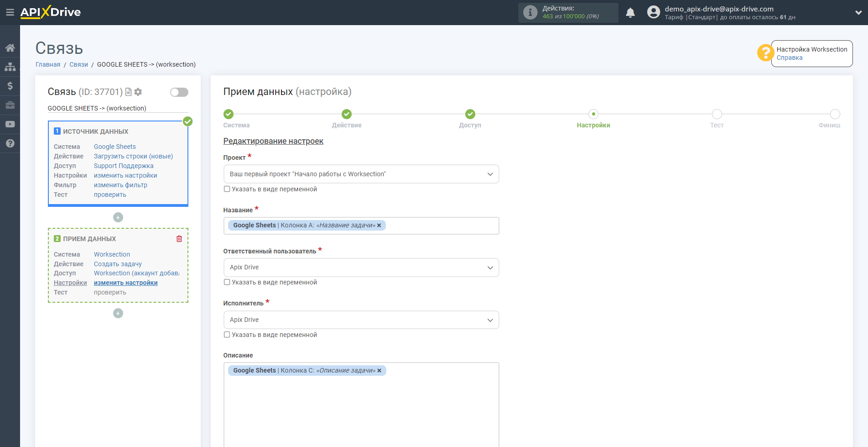Open the Worksection system link
This screenshot has height=447, width=868.
pos(112,254)
